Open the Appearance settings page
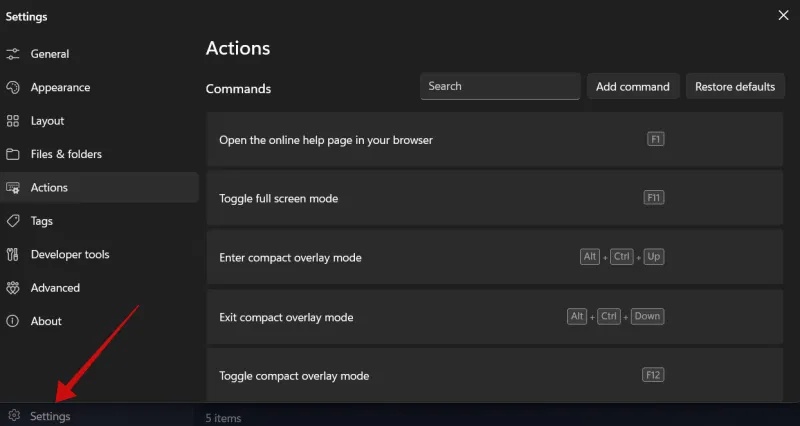Viewport: 800px width, 426px height. click(x=60, y=87)
